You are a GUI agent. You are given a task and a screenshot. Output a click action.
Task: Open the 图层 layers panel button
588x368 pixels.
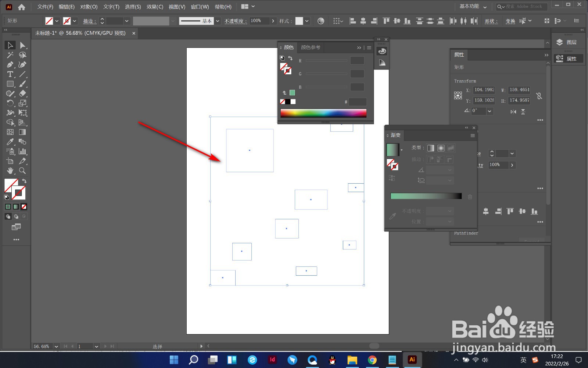(x=569, y=42)
